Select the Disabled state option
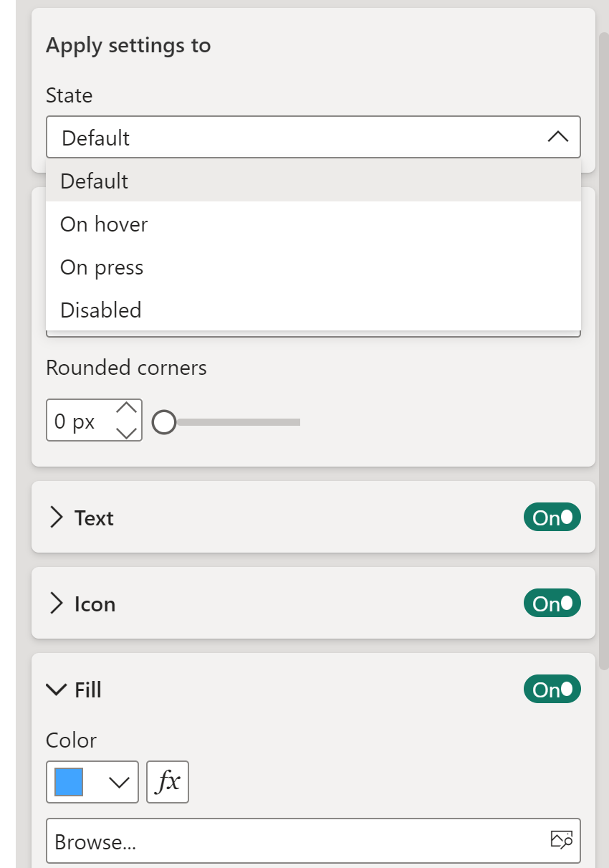 [101, 310]
